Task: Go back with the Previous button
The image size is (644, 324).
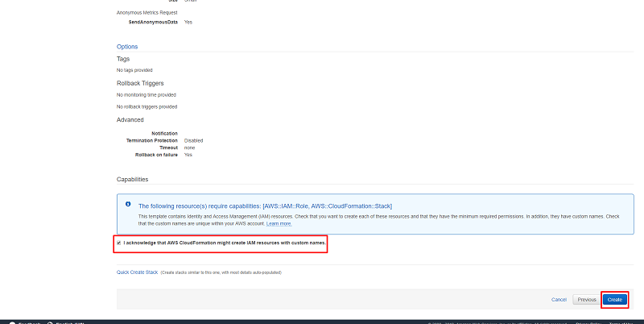Action: coord(587,299)
